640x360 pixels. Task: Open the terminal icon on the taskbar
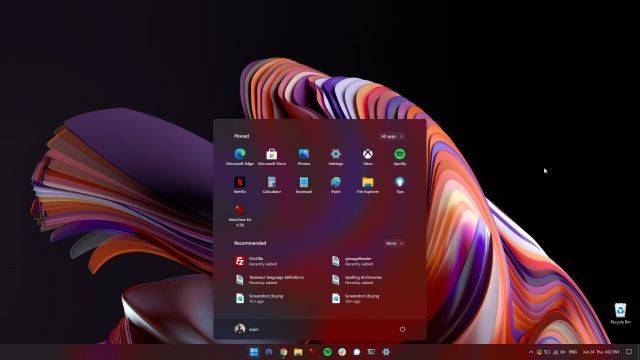point(371,352)
